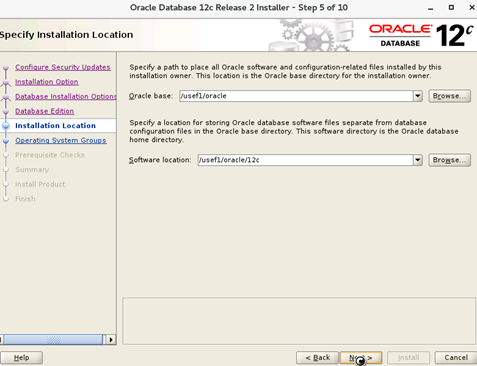Screen dimensions: 477x366
Task: Maximize the installer window
Action: 451,7
